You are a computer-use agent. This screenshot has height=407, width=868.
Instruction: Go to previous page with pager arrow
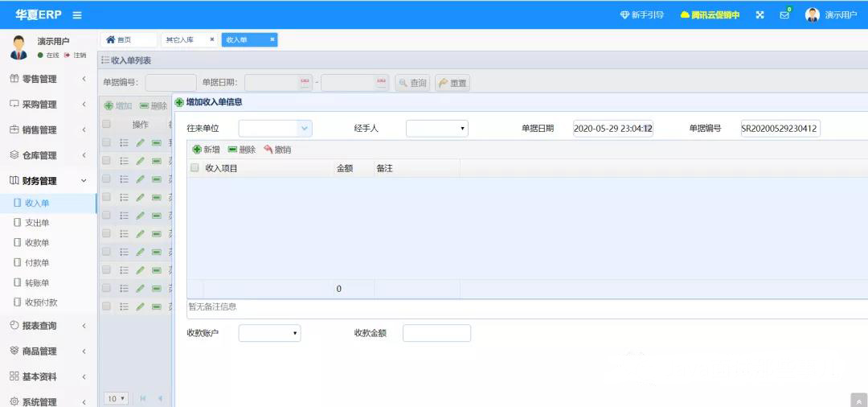coord(160,398)
